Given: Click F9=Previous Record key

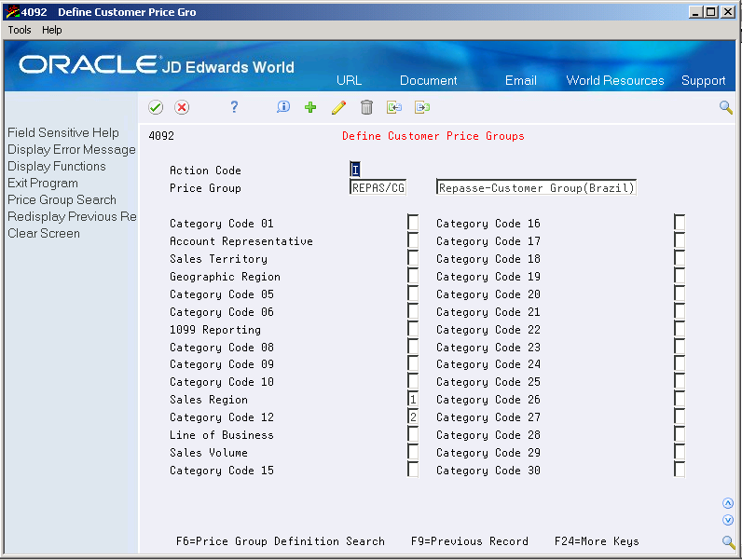Looking at the screenshot, I should coord(470,541).
